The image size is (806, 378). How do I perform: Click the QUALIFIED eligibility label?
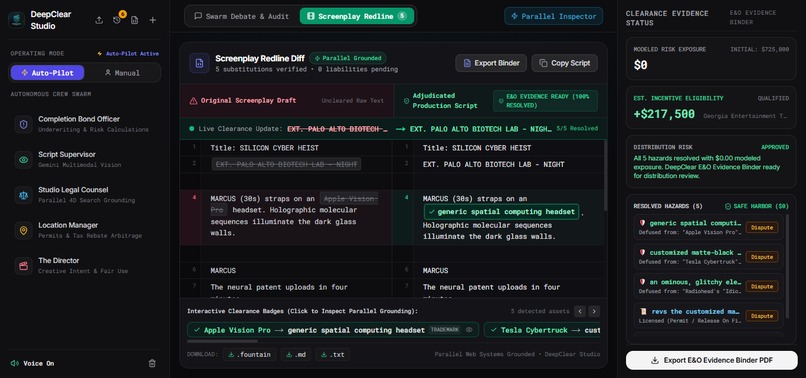(773, 98)
